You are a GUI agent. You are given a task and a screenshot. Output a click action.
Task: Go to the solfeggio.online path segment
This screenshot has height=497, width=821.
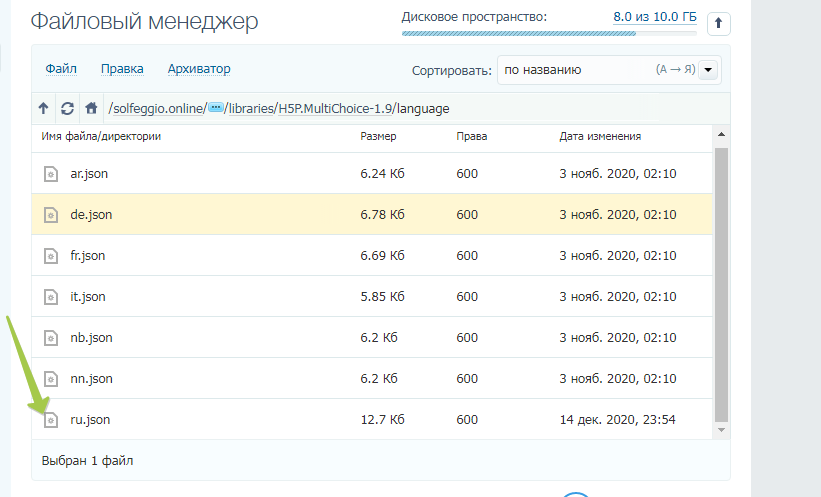click(x=158, y=108)
